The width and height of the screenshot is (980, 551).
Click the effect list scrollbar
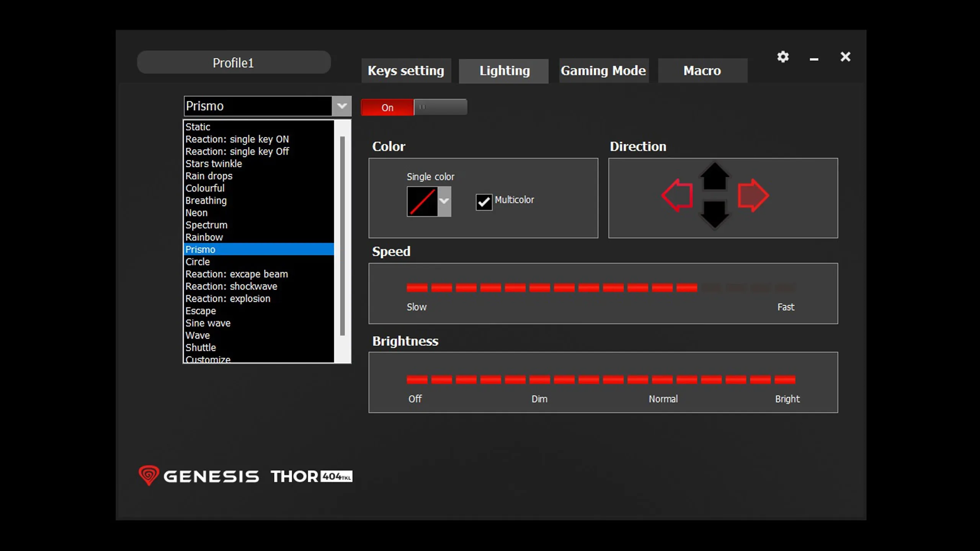pos(342,236)
